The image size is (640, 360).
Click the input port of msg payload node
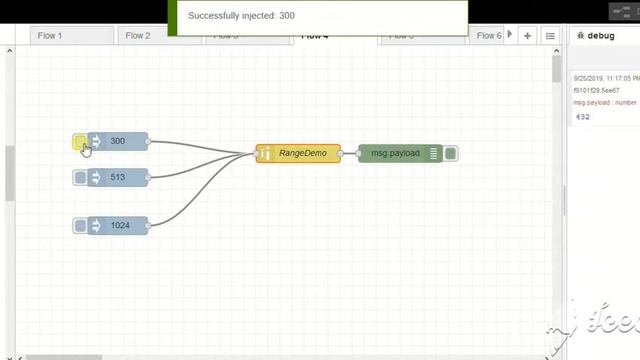pyautogui.click(x=358, y=154)
